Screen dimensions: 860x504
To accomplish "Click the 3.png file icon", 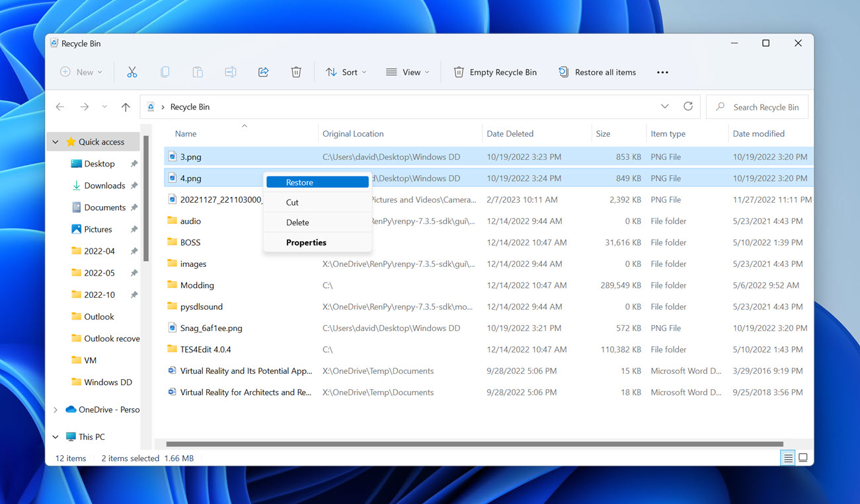I will [173, 157].
